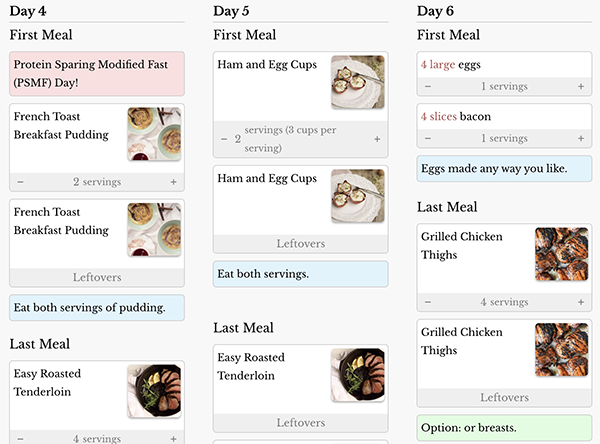The width and height of the screenshot is (600, 444).
Task: Increase French Toast Breakfast Pudding servings with plus
Action: click(173, 182)
